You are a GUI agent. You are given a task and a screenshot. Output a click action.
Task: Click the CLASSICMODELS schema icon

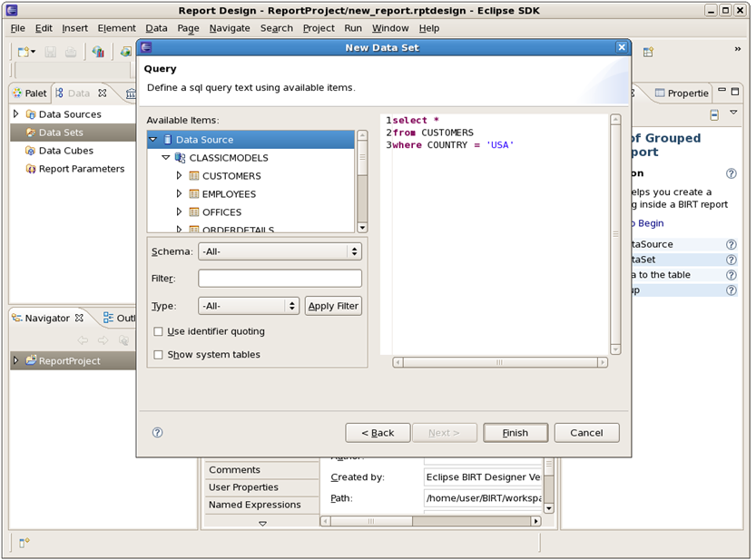[180, 158]
